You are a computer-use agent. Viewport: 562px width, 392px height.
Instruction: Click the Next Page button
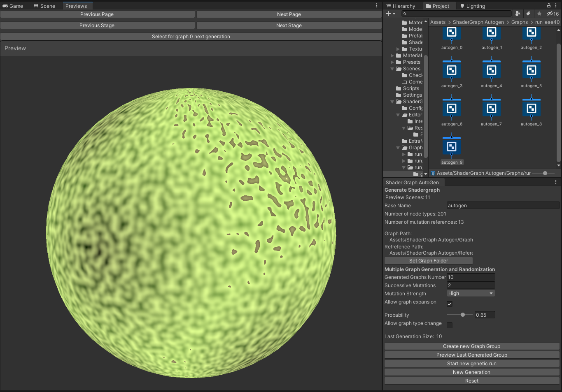tap(289, 14)
